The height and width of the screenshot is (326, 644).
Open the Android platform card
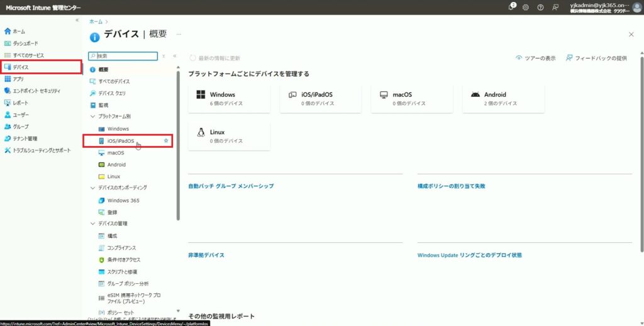[504, 99]
